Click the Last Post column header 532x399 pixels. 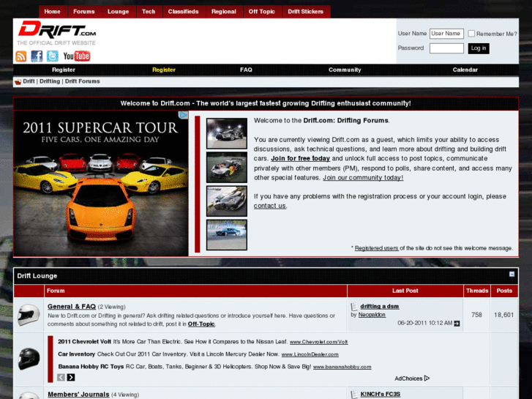(405, 291)
